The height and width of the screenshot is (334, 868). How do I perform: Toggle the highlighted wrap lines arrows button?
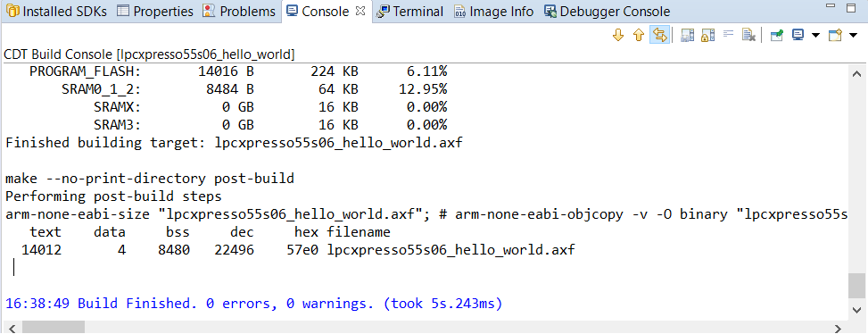(x=659, y=36)
